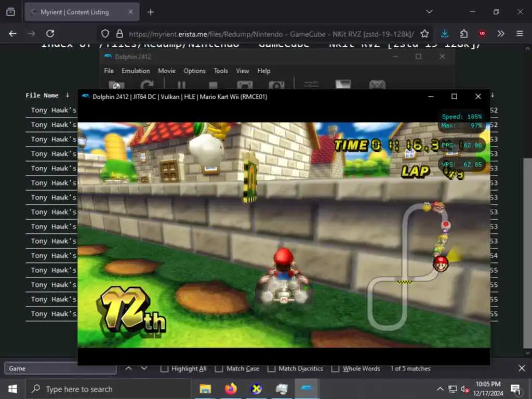Viewport: 532px width, 399px height.
Task: Select Myrient Content Listing tab
Action: click(82, 12)
